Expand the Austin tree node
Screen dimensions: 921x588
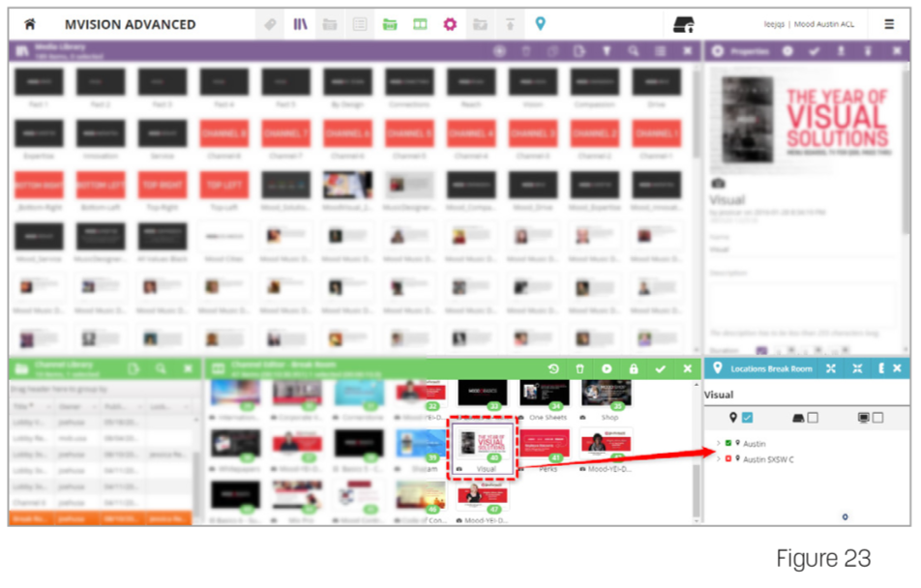point(719,444)
